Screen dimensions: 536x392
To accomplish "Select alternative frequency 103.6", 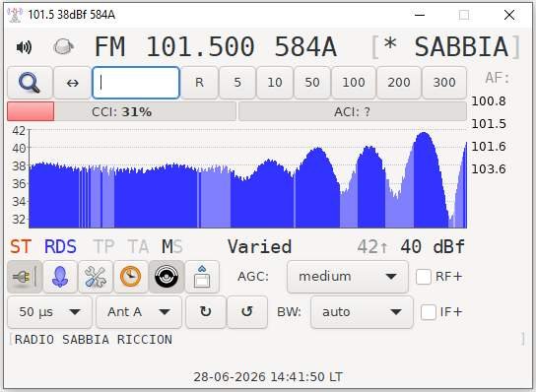I will pyautogui.click(x=489, y=168).
